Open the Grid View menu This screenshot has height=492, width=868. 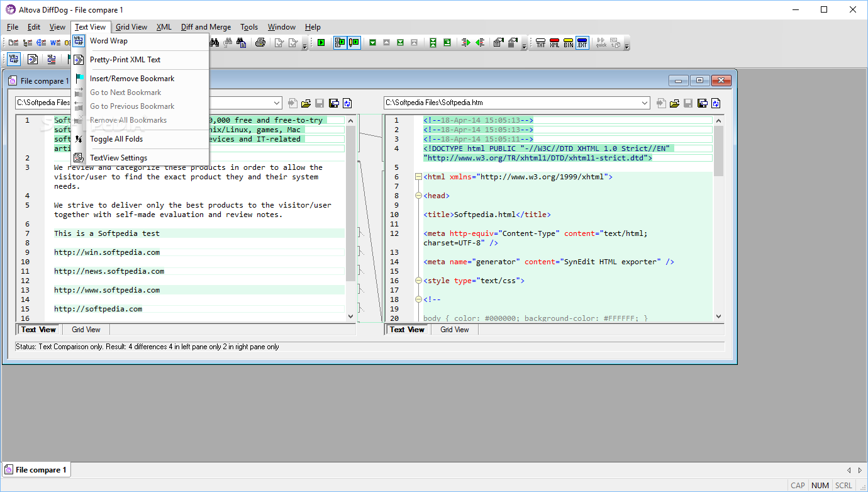click(131, 27)
